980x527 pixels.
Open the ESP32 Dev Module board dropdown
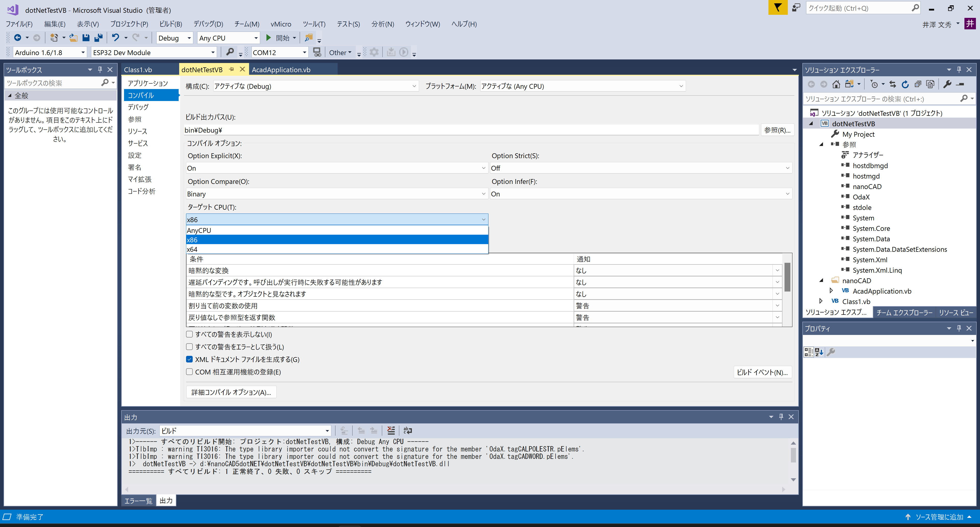(154, 52)
